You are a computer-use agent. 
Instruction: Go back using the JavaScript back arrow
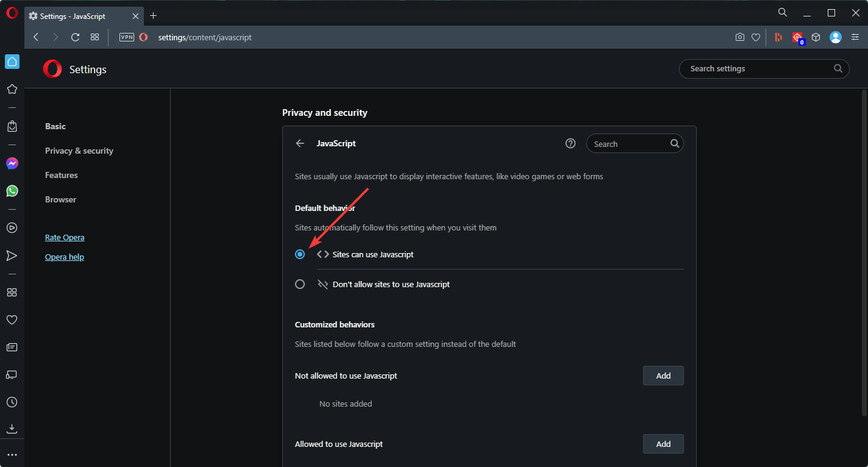pos(300,143)
